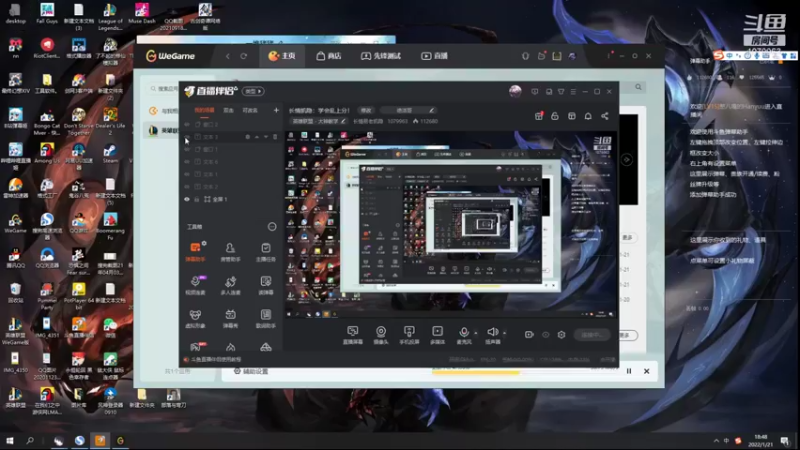Open the 房管助手 tool icon
Image resolution: width=800 pixels, height=450 pixels.
[230, 252]
